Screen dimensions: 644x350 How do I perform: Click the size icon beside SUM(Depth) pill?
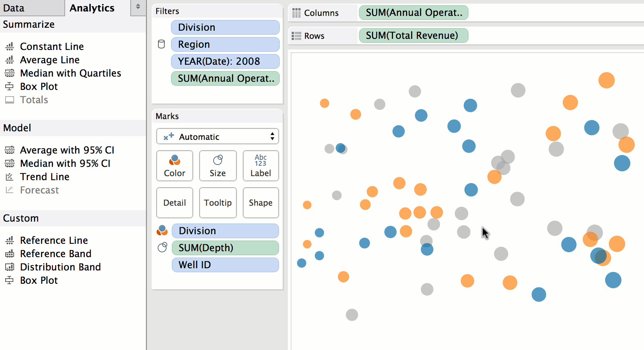(x=162, y=248)
